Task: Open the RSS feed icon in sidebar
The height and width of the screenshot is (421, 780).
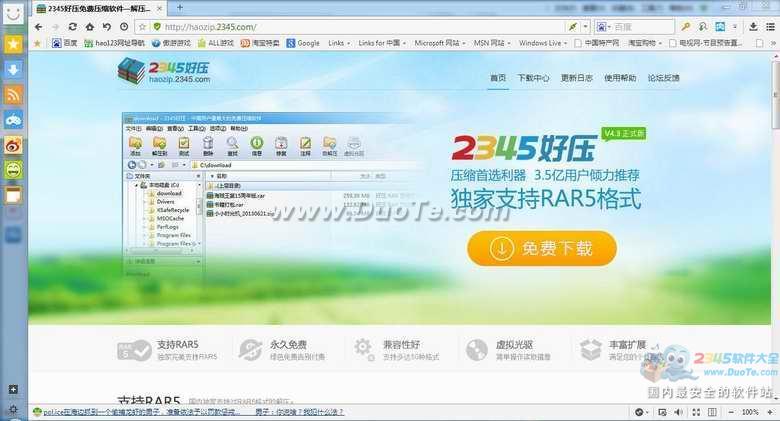Action: click(x=13, y=95)
